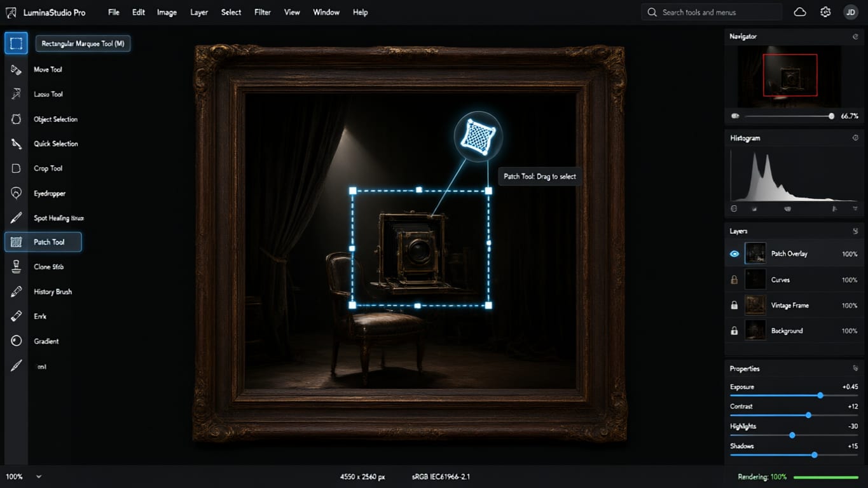The width and height of the screenshot is (868, 488).
Task: Click the Crop Tool label
Action: click(48, 168)
